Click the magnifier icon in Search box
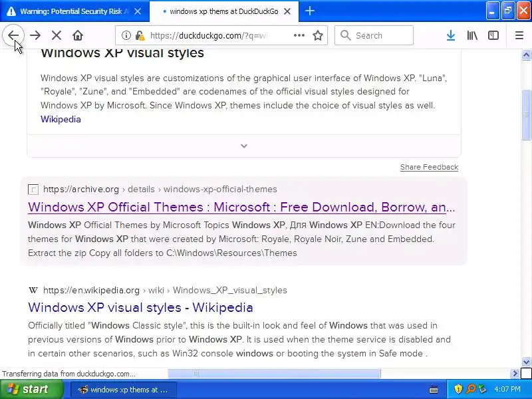532x399 pixels. [345, 35]
